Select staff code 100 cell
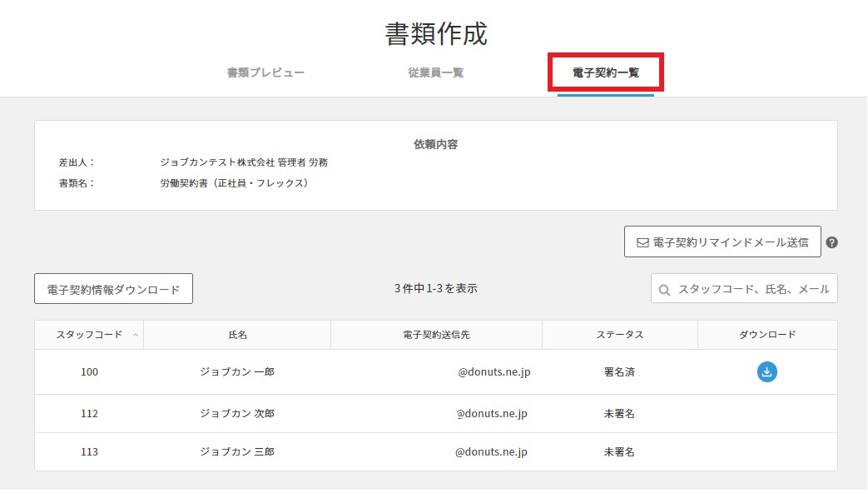This screenshot has width=868, height=493. click(x=89, y=372)
